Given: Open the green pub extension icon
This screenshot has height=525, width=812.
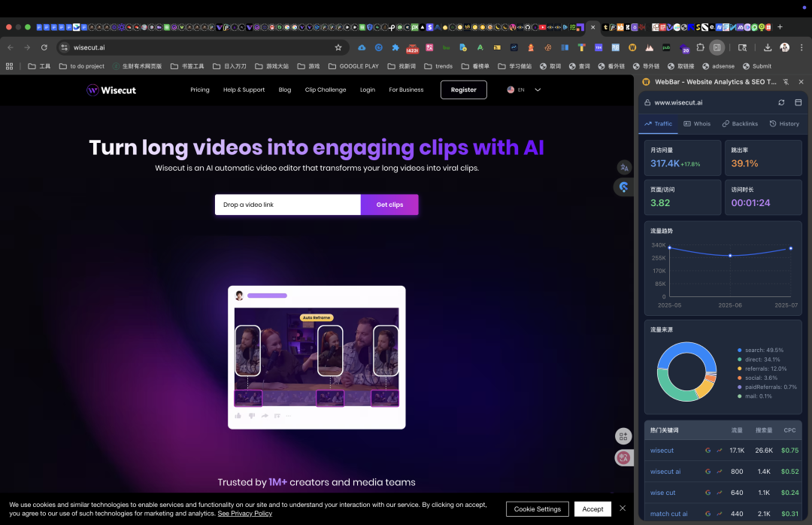Looking at the screenshot, I should (666, 47).
